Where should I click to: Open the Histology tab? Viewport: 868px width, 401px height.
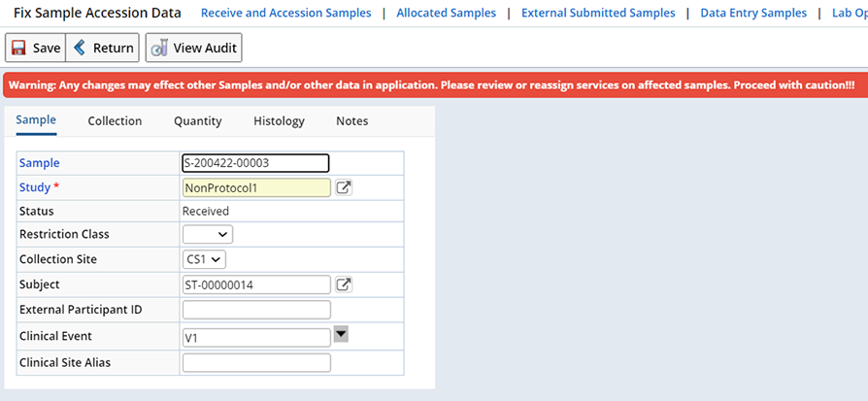point(279,120)
